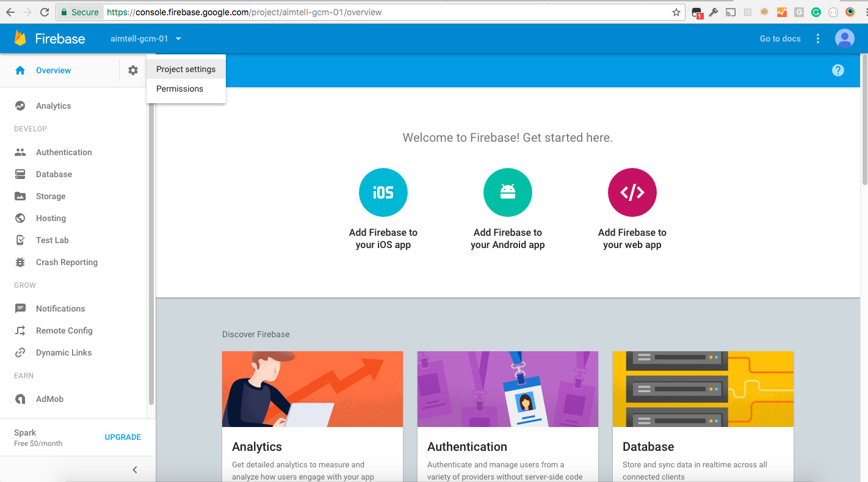
Task: Click the Storage image icon
Action: tap(20, 196)
